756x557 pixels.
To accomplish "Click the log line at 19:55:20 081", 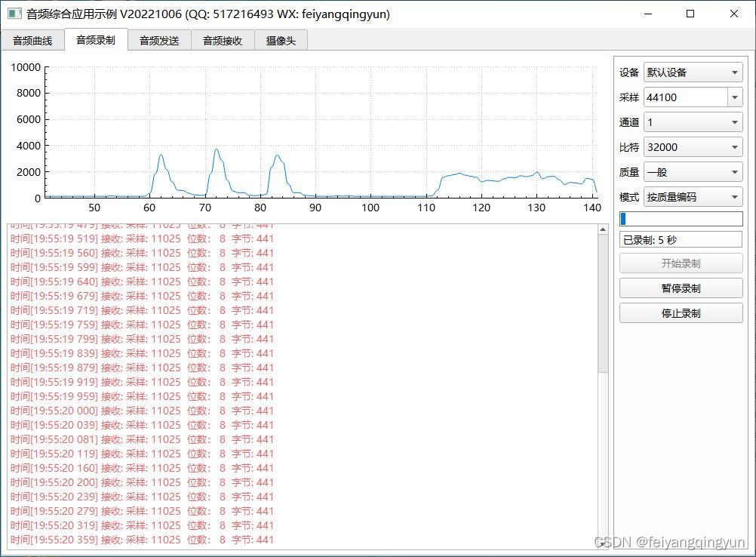I will [143, 439].
